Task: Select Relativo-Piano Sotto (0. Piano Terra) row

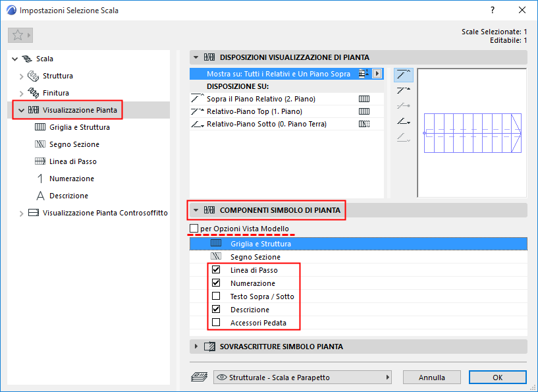Action: coord(286,124)
